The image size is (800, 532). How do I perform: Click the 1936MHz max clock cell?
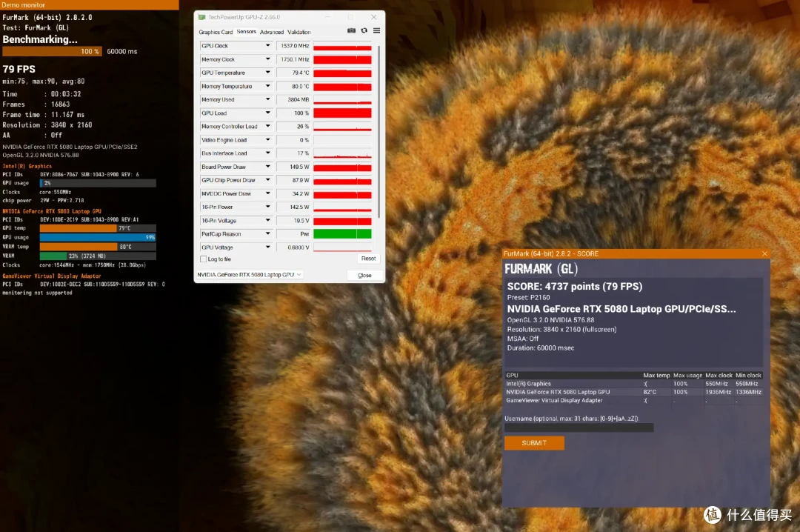(719, 392)
